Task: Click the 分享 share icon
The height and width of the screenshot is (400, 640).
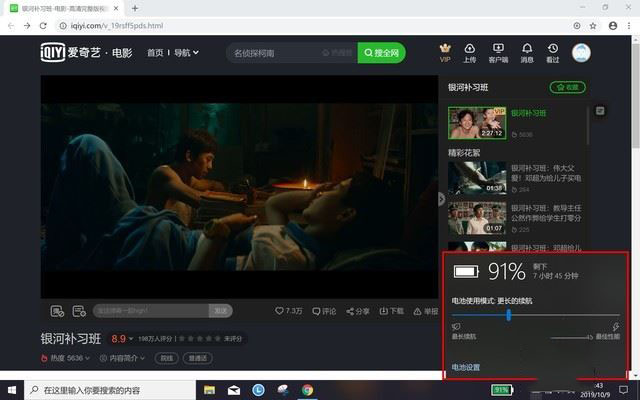Action: click(358, 311)
